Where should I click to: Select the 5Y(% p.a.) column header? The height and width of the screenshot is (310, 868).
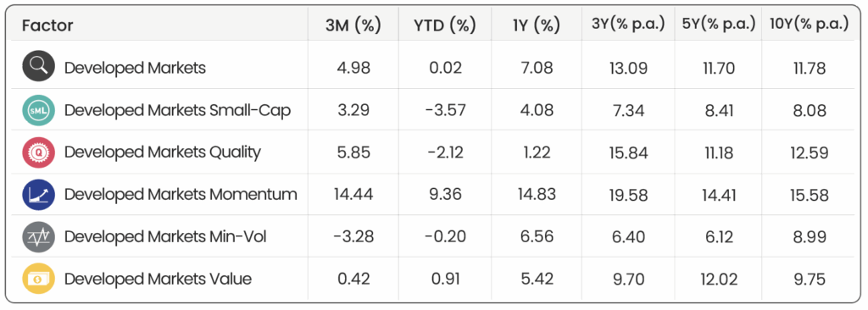tap(719, 25)
